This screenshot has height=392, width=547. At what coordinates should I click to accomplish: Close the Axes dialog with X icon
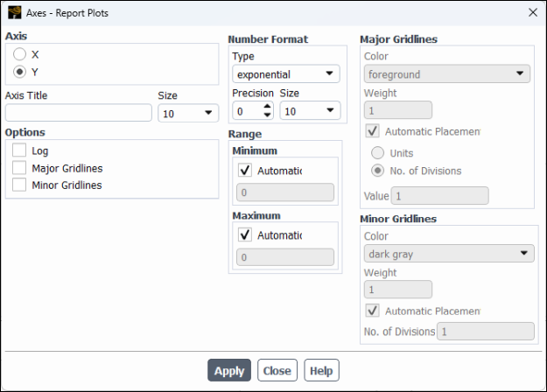click(533, 13)
